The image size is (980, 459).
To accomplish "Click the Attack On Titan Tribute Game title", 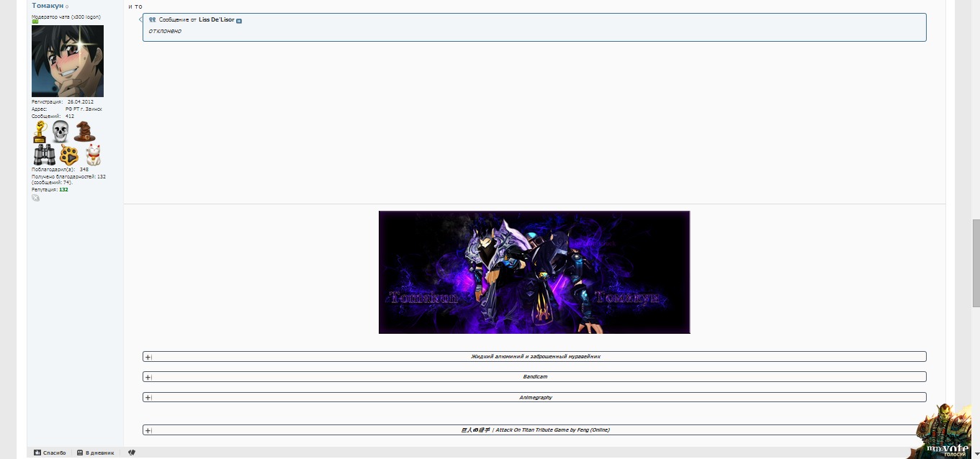I will click(535, 430).
